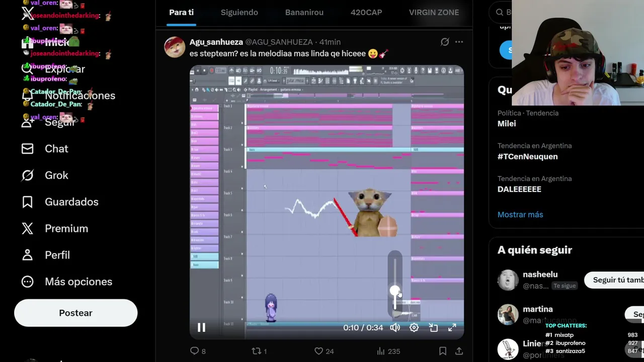
Task: Open the DALEEEEEE trend
Action: [x=519, y=189]
